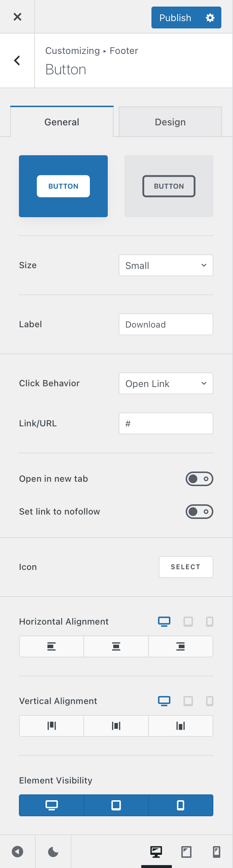This screenshot has width=233, height=868.
Task: Toggle mobile visibility in Element Visibility
Action: (181, 805)
